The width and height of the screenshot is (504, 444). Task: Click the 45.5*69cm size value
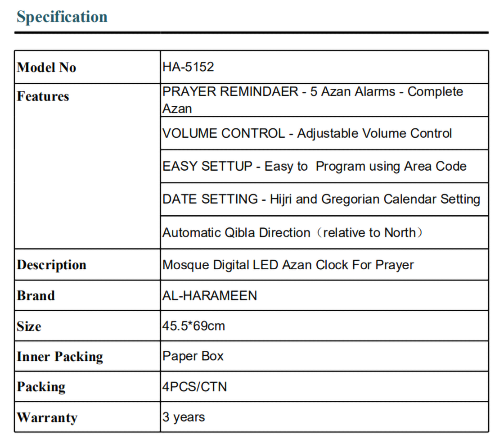(x=193, y=326)
